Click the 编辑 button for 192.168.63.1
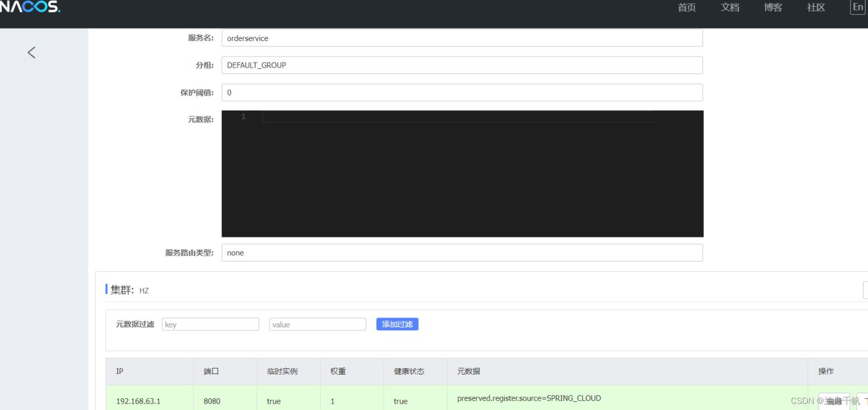 835,401
